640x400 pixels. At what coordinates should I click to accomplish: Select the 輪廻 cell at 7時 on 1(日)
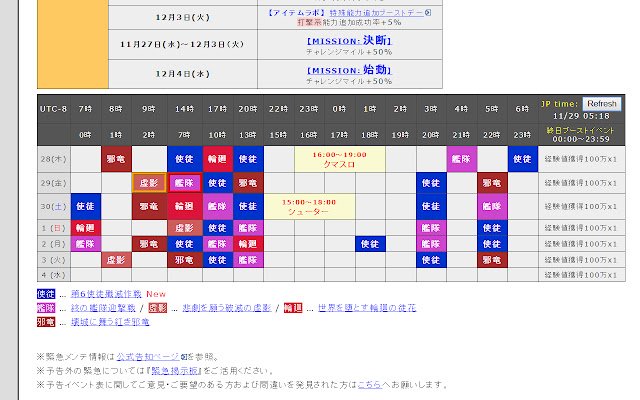(85, 228)
